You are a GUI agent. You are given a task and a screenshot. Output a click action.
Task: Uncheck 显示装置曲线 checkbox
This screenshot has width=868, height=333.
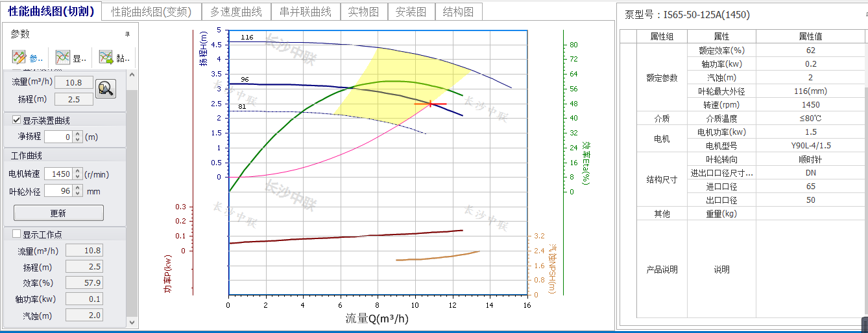tap(17, 120)
